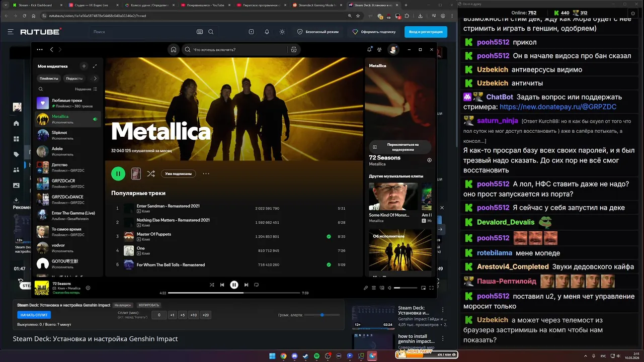The width and height of the screenshot is (644, 362).
Task: Open the Spotify Home icon
Action: (174, 50)
